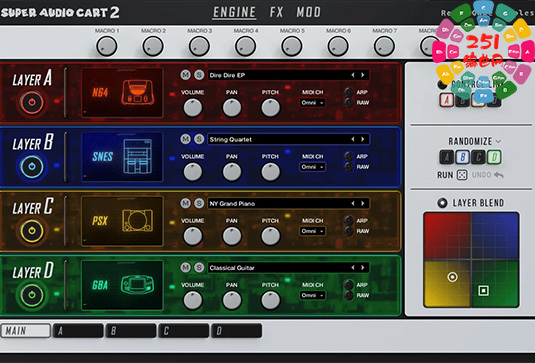Screen dimensions: 535x363
Task: Expand the Randomize options chevron
Action: point(498,141)
